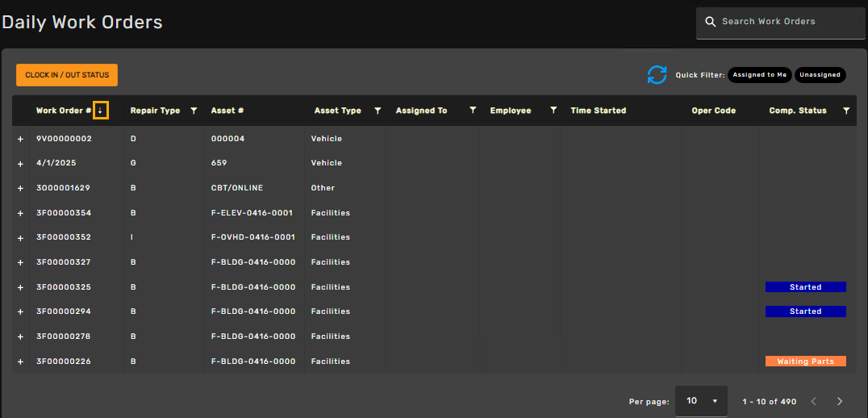Image resolution: width=868 pixels, height=418 pixels.
Task: Toggle the Unassigned quick filter
Action: [x=820, y=75]
